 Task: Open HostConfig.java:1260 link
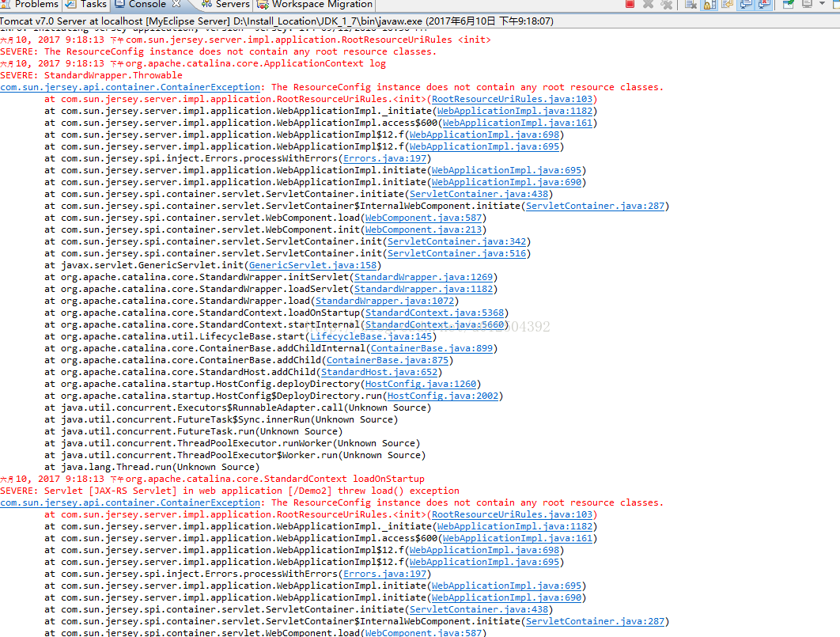click(x=421, y=384)
